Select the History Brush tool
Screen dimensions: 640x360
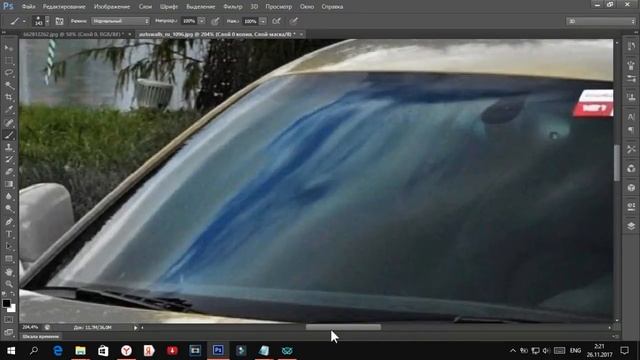(x=9, y=159)
